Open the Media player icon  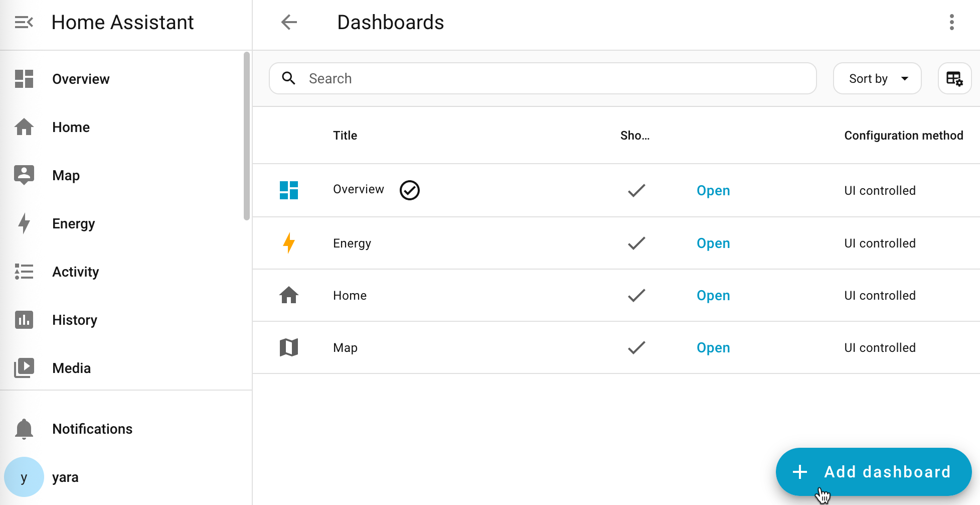[24, 368]
